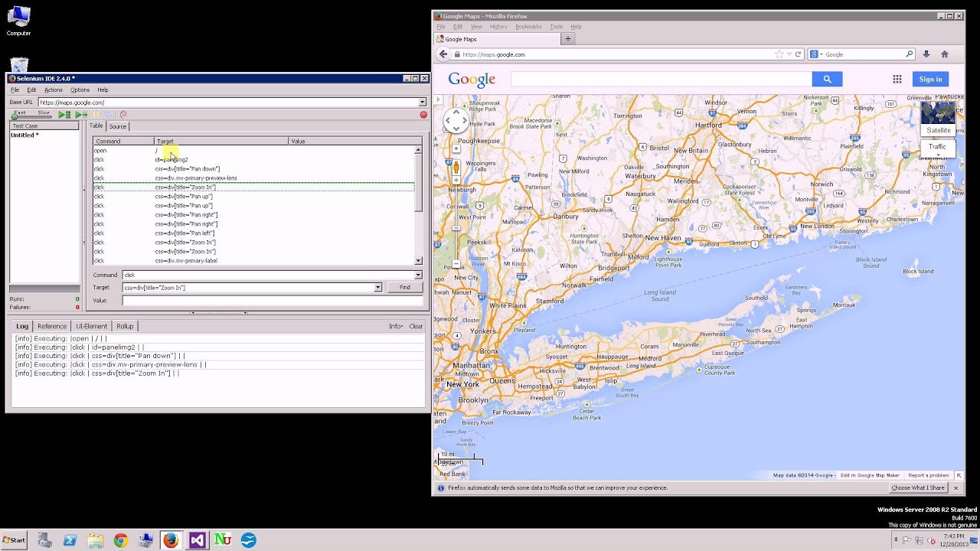
Task: Open the Google apps grid
Action: click(897, 79)
